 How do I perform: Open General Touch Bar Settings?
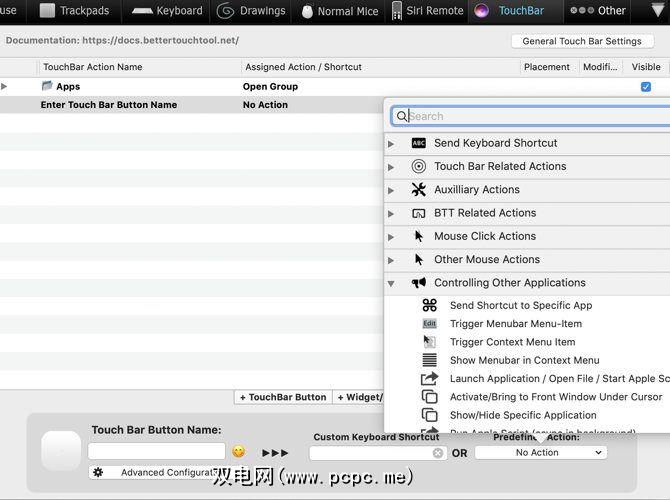[582, 41]
